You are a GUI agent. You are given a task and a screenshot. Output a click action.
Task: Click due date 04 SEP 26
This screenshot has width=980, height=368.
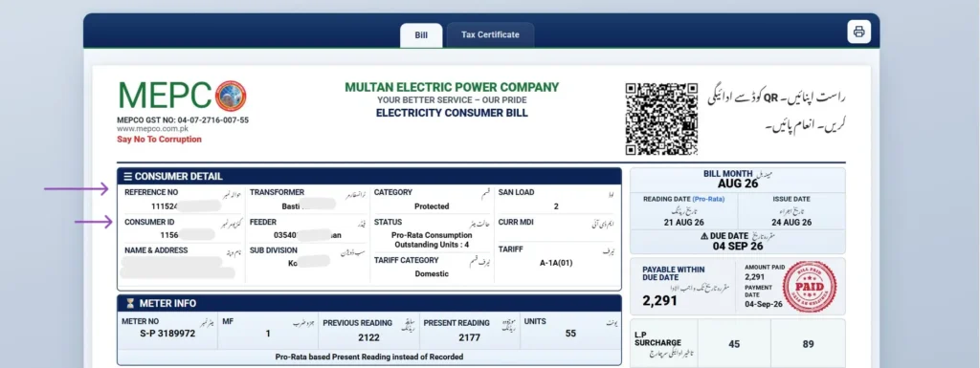738,247
